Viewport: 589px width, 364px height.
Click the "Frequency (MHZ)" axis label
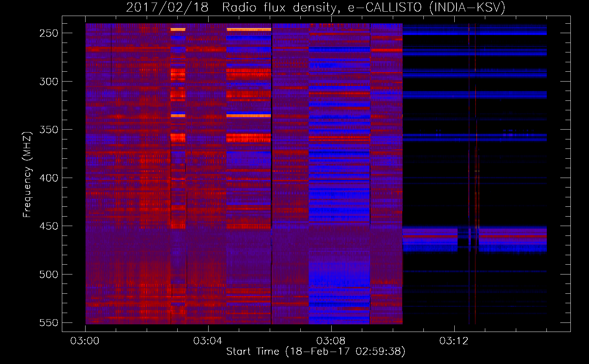pyautogui.click(x=27, y=174)
